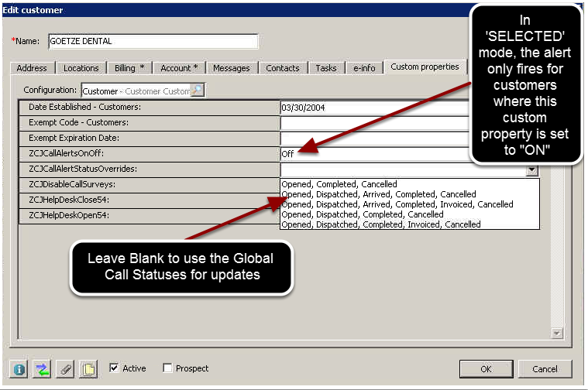Select the 'Date Established - Customers:' label
Viewport: 588px width, 390px height.
coord(84,107)
